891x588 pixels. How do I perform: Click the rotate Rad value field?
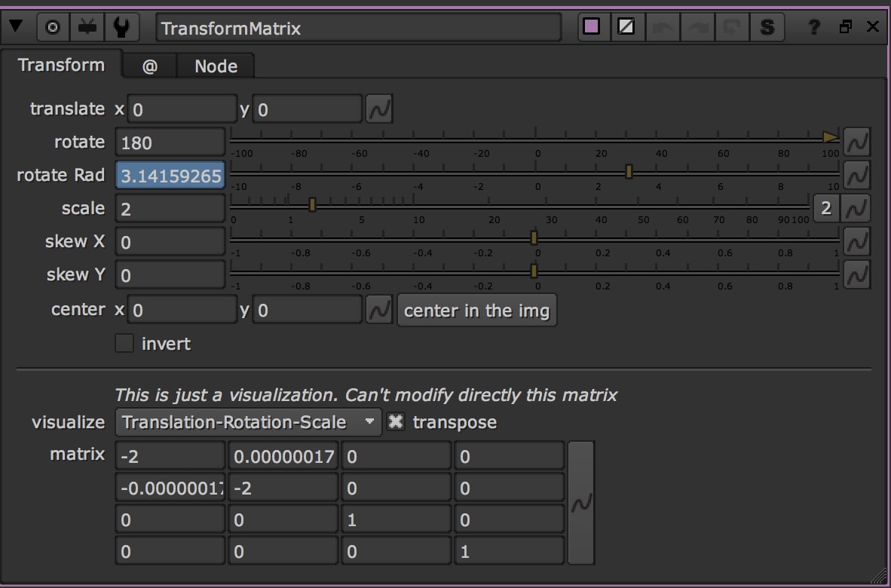(170, 175)
